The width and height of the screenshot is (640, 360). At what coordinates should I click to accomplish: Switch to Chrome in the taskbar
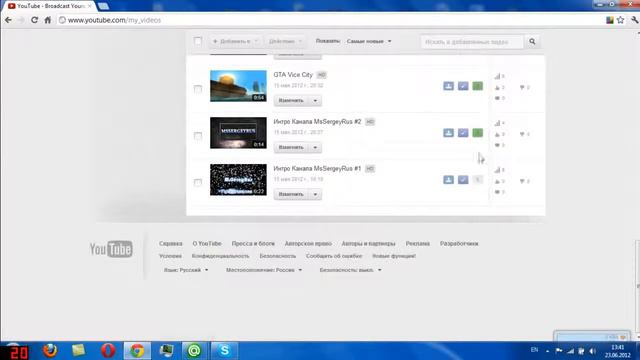137,351
